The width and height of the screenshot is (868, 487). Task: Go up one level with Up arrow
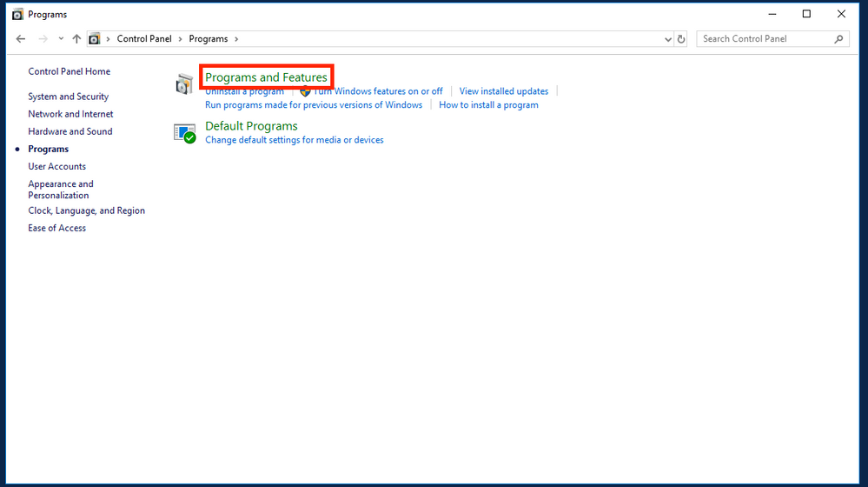76,39
